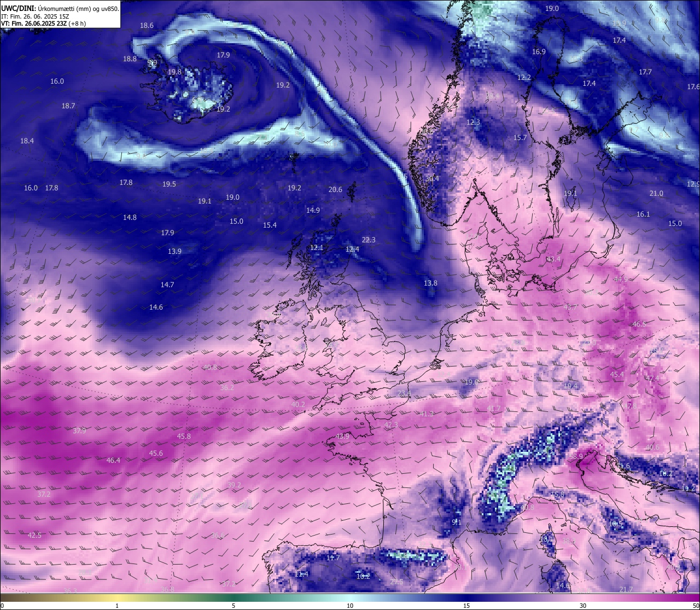Click the 12.1 value over Scotland
The image size is (700, 610).
coord(317,247)
